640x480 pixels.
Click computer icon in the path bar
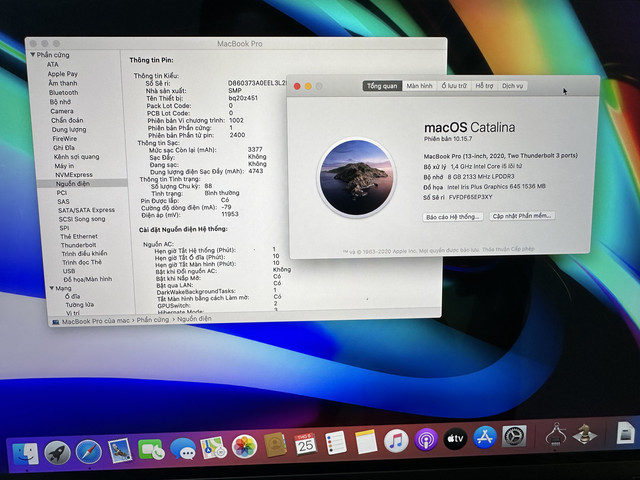point(56,322)
